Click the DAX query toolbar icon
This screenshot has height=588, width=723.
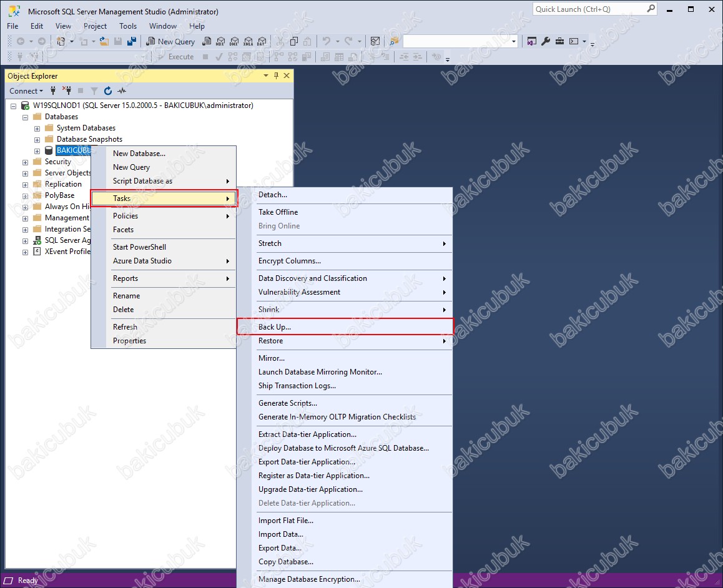(262, 41)
